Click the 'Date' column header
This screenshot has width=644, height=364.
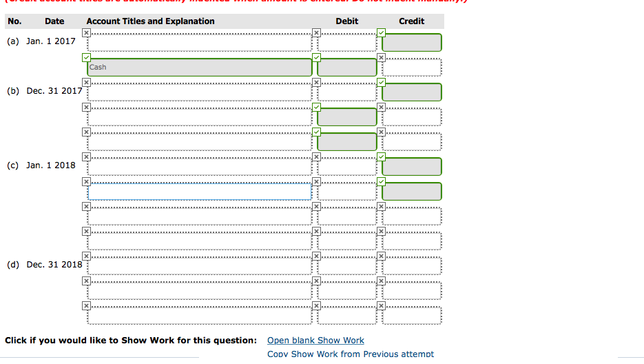pos(54,21)
